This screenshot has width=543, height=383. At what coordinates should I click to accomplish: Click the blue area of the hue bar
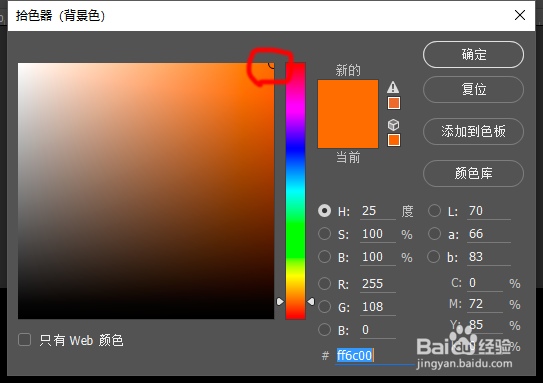[295, 149]
